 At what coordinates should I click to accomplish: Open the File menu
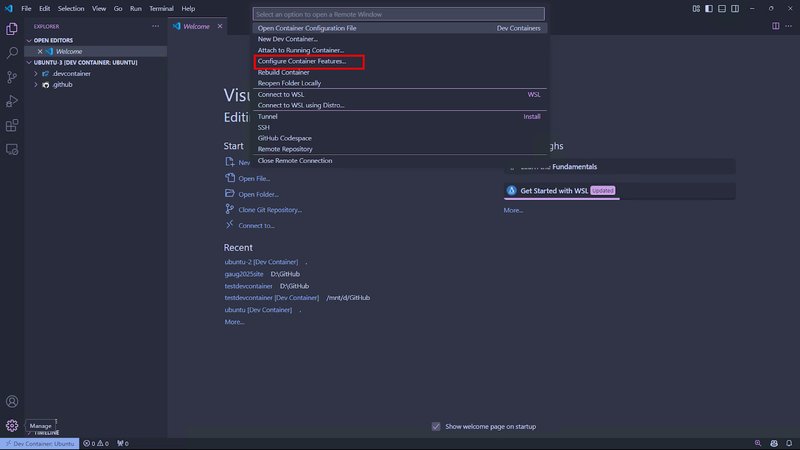click(26, 9)
